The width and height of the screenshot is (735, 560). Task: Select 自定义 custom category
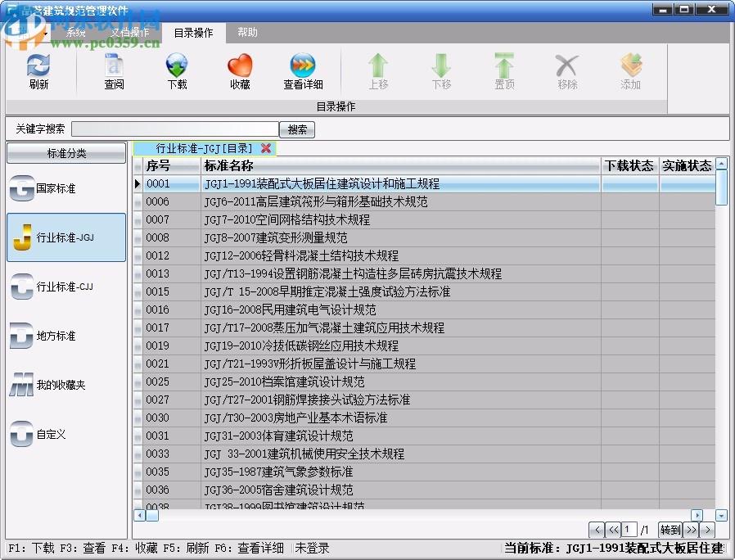point(66,434)
